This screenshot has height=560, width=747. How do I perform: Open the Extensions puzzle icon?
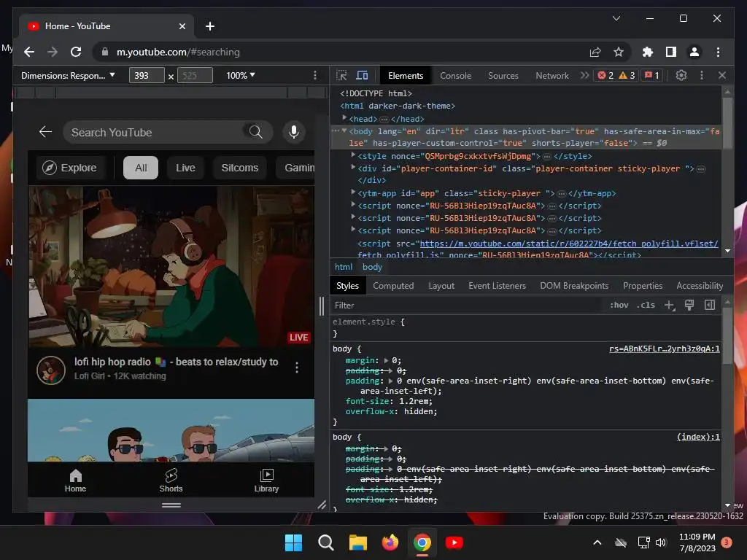coord(648,52)
